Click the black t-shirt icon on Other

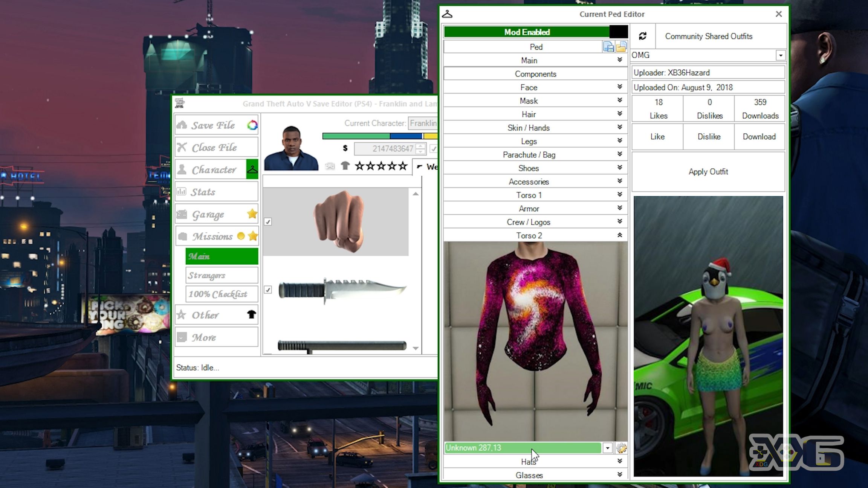[x=251, y=314]
